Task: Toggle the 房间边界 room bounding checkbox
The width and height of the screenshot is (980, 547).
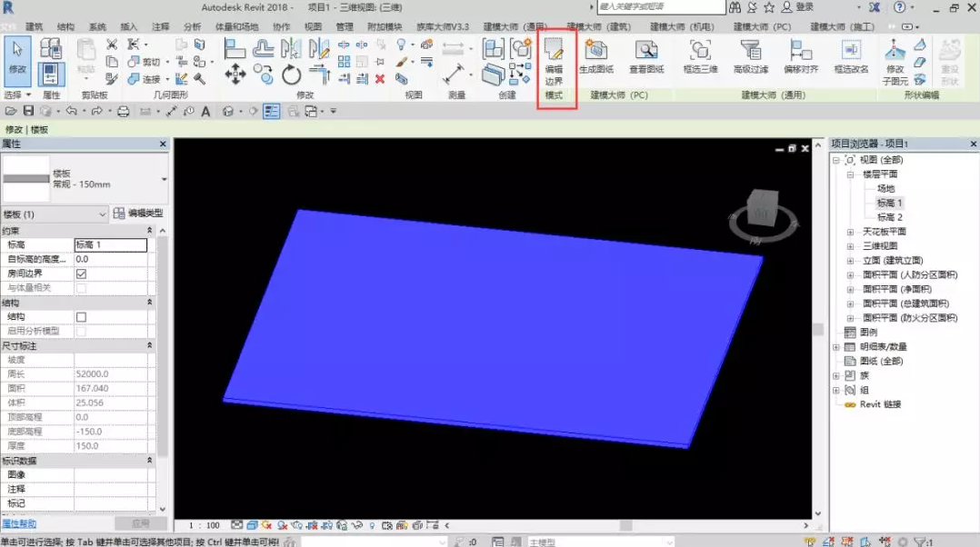Action: (x=81, y=273)
